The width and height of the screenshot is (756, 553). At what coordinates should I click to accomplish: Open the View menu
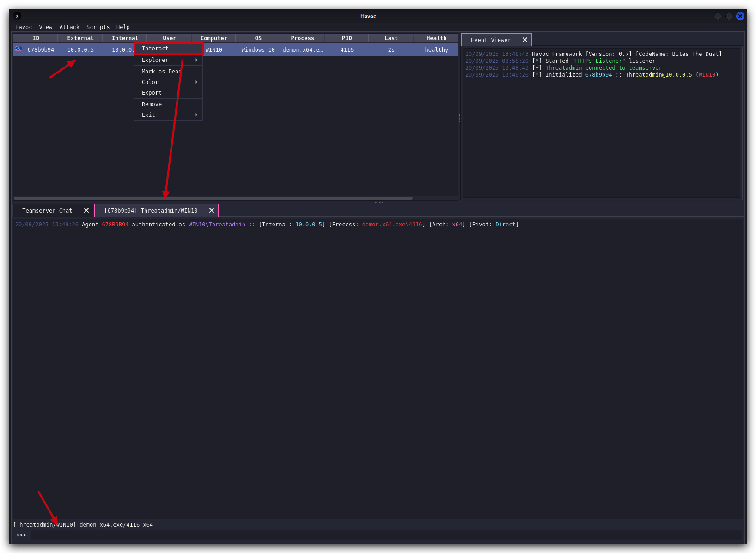click(x=46, y=27)
